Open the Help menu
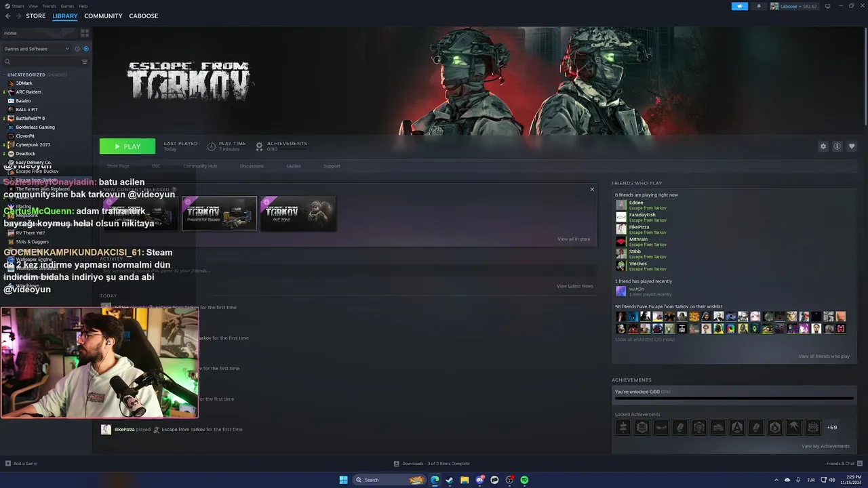Image resolution: width=868 pixels, height=488 pixels. (83, 6)
